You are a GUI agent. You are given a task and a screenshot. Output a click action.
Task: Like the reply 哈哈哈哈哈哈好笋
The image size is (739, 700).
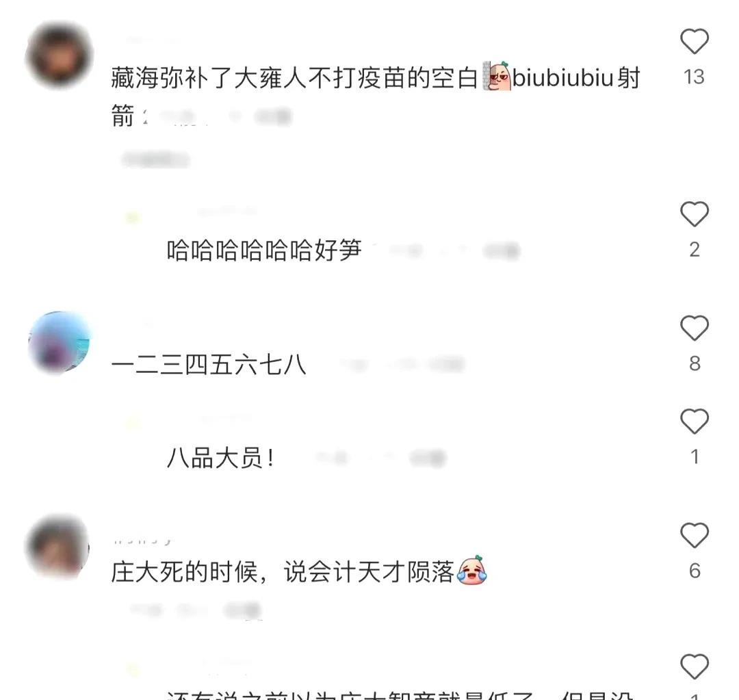coord(695,214)
